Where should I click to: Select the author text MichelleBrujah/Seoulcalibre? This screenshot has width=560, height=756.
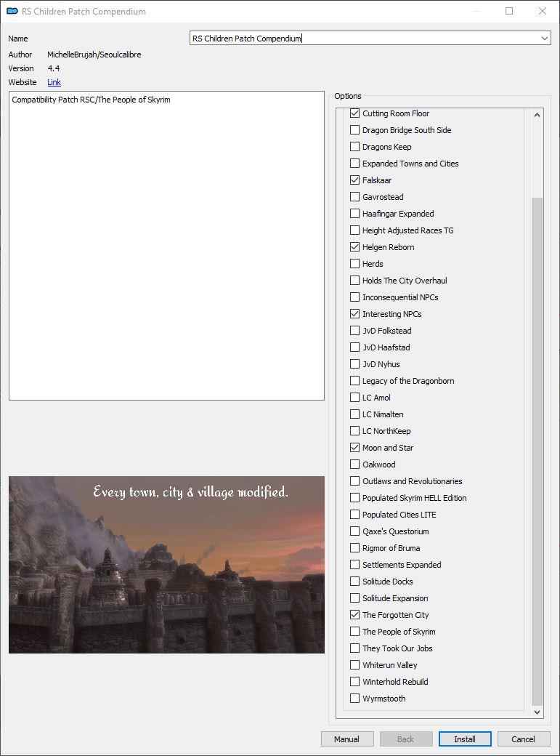coord(94,55)
